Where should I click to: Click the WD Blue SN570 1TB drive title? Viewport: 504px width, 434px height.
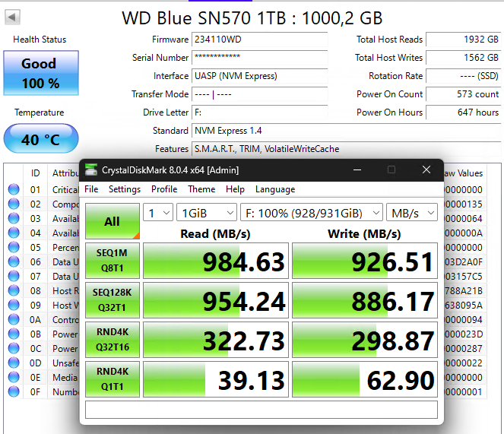[252, 18]
